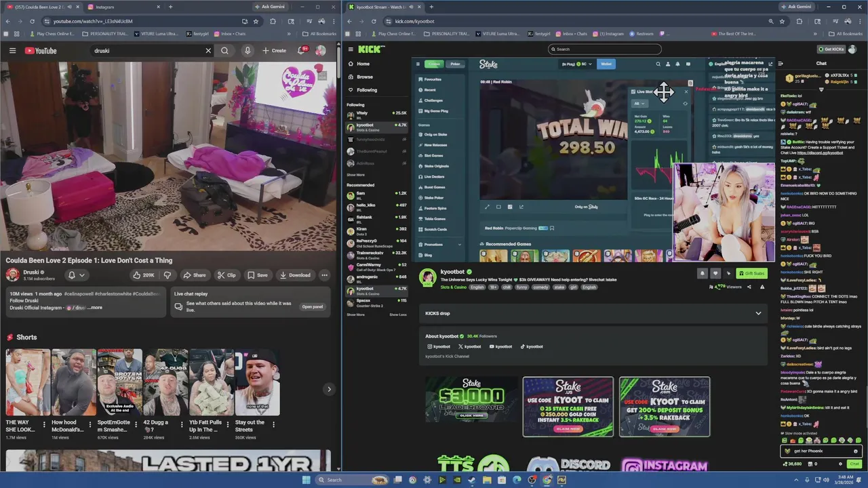Image resolution: width=868 pixels, height=488 pixels.
Task: Start YouTube voice search with the microphone
Action: coord(248,51)
